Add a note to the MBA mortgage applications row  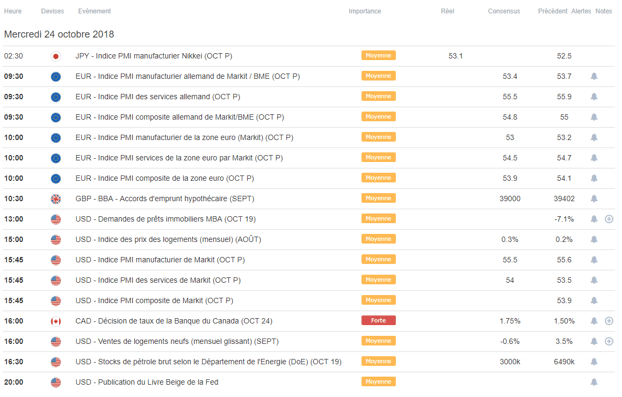(x=609, y=219)
